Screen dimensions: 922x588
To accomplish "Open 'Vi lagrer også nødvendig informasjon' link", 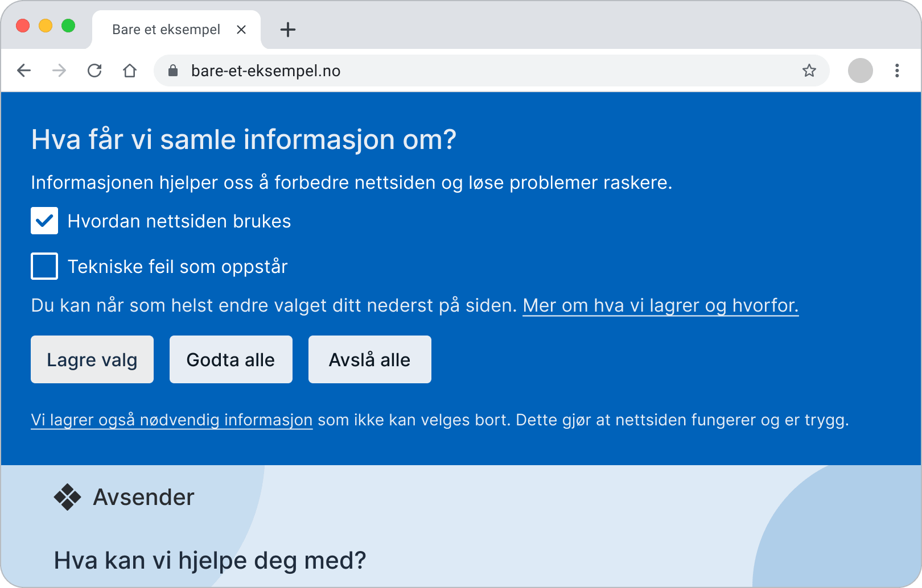I will (x=172, y=420).
